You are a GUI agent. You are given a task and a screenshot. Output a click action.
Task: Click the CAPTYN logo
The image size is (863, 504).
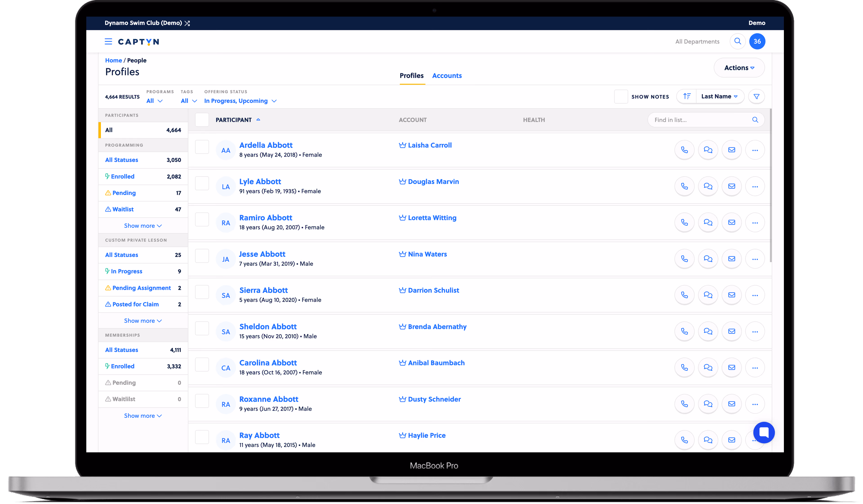138,41
